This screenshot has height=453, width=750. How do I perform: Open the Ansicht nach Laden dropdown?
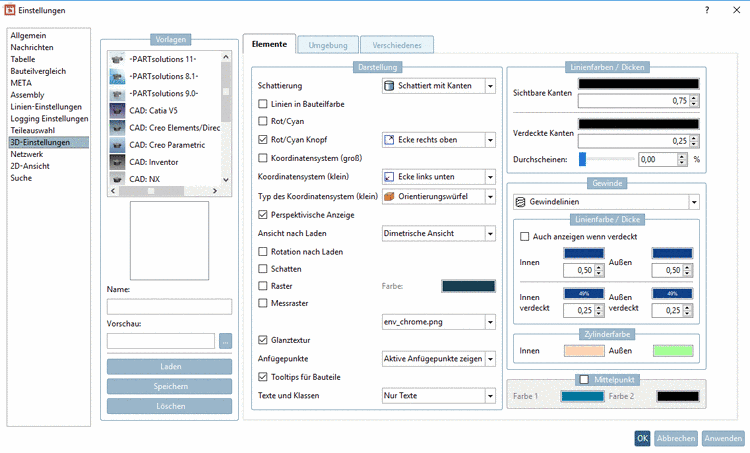click(439, 233)
